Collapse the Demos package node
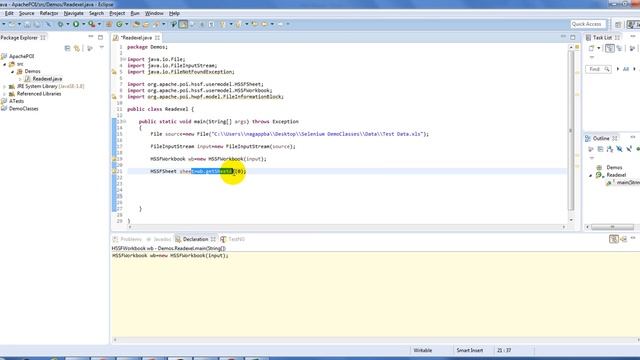Screen dimensions: 640x360 click(x=12, y=71)
